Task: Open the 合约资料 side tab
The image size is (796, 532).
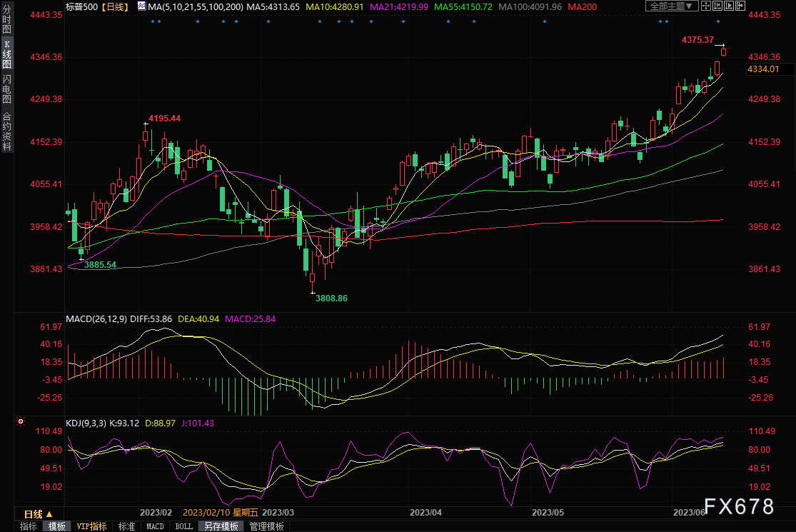Action: click(6, 131)
